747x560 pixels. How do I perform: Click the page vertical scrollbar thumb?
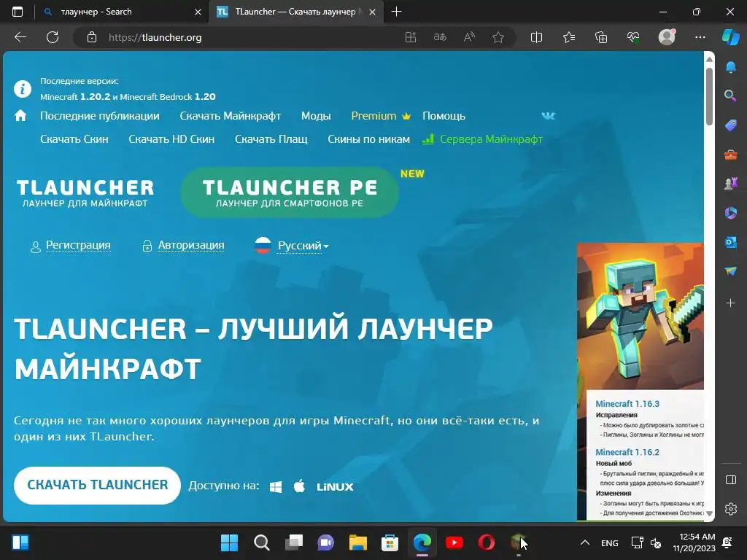709,96
